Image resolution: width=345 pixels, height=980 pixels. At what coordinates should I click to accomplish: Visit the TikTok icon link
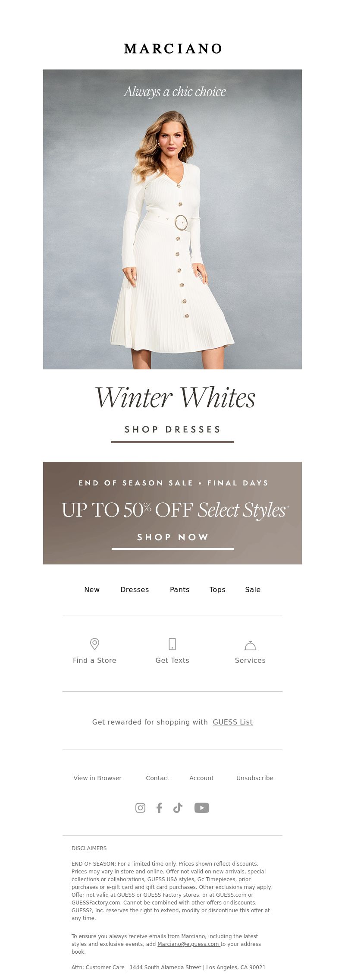[178, 808]
